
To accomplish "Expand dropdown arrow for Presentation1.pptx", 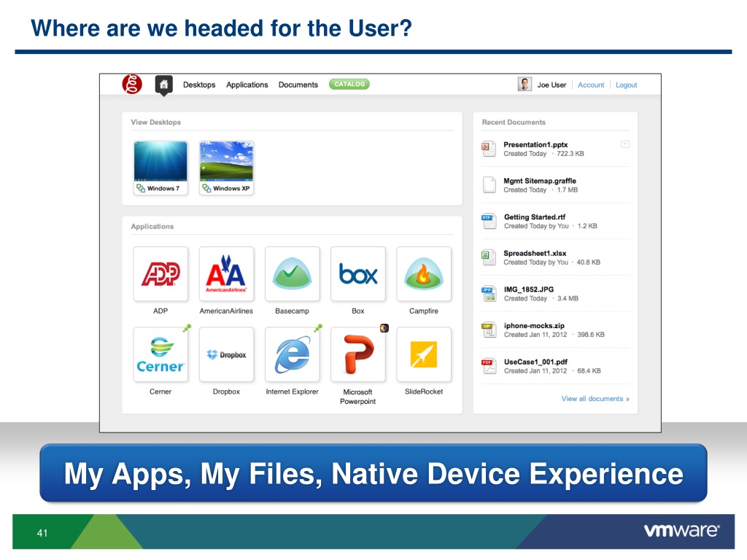I will pos(625,144).
